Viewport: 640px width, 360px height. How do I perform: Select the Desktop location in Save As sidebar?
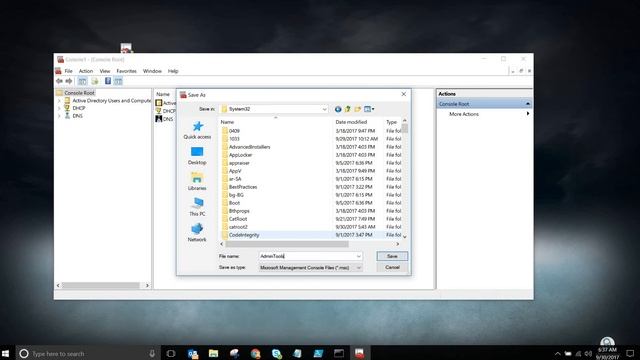[x=197, y=156]
